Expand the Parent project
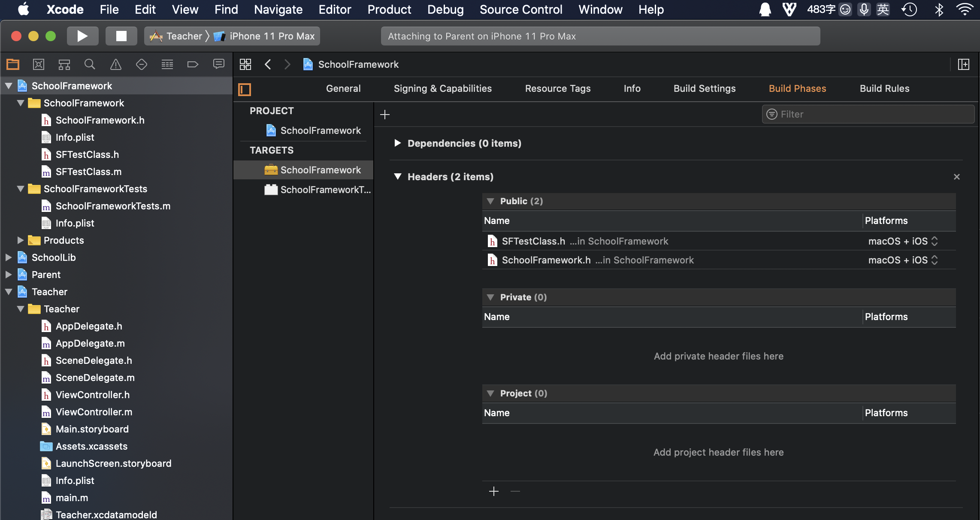 click(x=9, y=275)
